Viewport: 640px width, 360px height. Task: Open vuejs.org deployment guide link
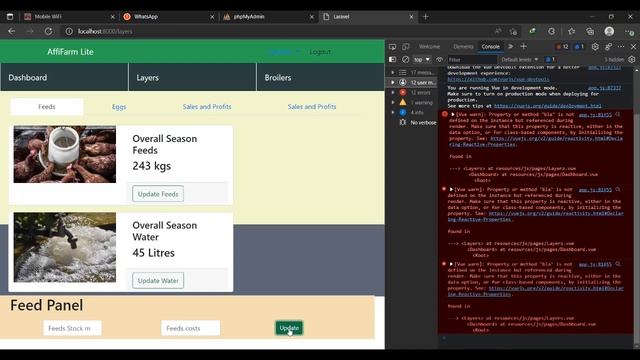click(548, 106)
